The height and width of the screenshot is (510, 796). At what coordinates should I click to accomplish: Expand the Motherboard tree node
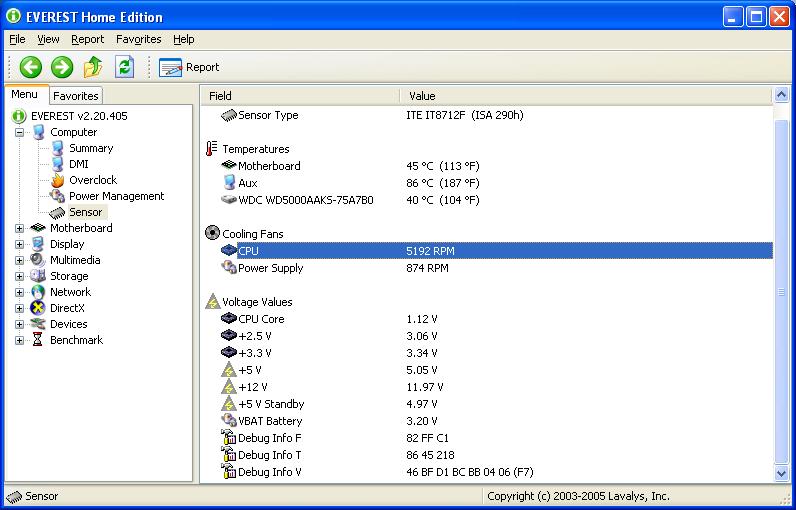19,228
